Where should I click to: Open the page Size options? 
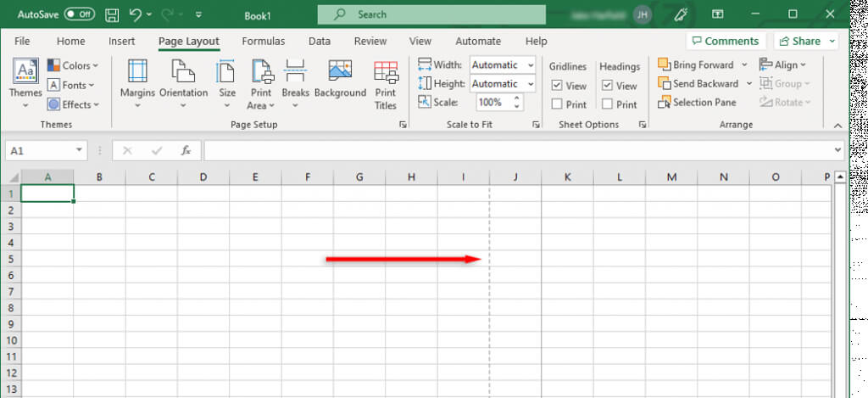[x=227, y=79]
